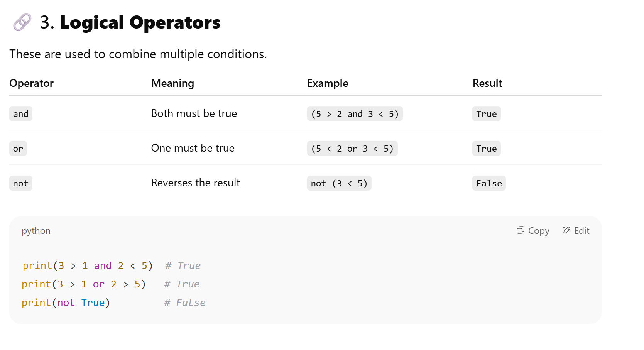Click the "python" language label
This screenshot has width=644, height=350.
(36, 231)
